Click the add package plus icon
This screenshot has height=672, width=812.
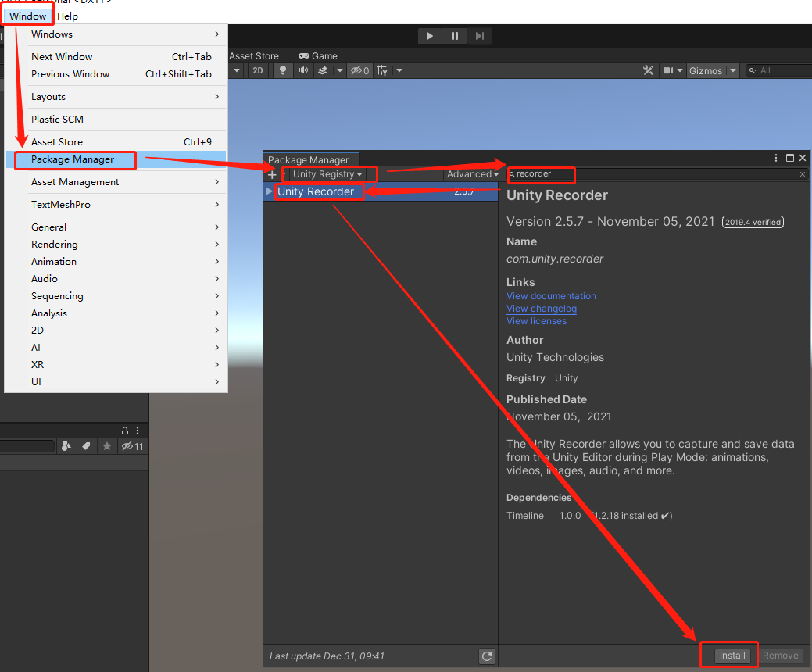272,174
